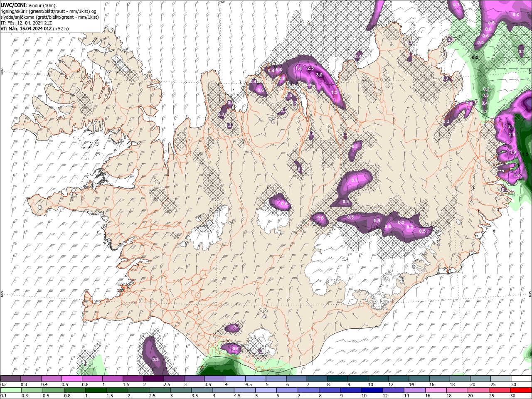Viewport: 532px width, 399px height.
Task: Click the '20W' longitude label
Action: (x=221, y=2)
